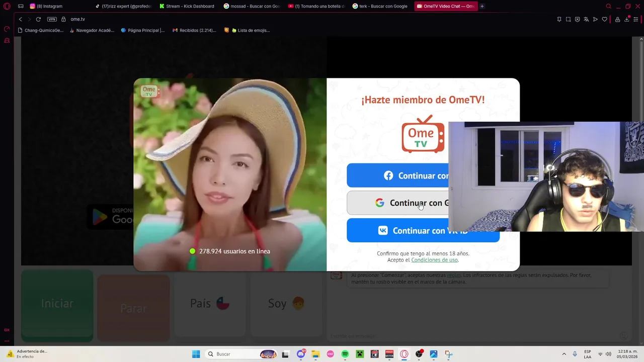This screenshot has height=362, width=644.
Task: Click Continuar con Google button
Action: point(397,203)
